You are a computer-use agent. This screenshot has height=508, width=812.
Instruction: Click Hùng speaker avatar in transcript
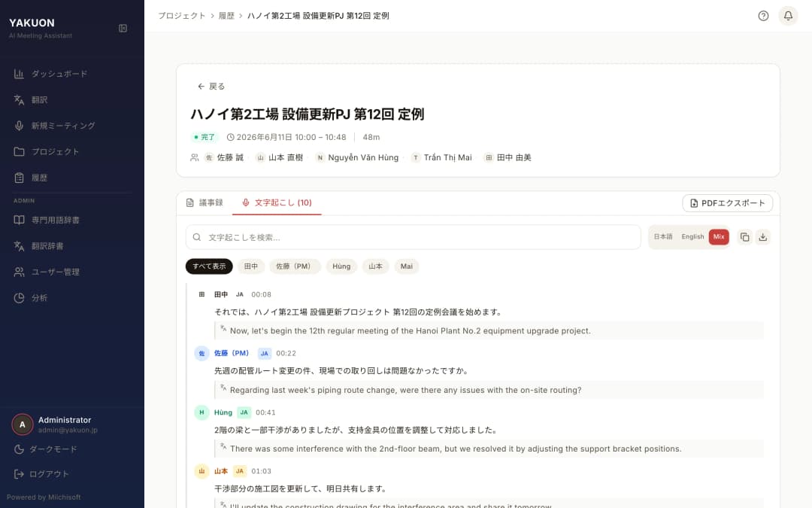(x=201, y=412)
